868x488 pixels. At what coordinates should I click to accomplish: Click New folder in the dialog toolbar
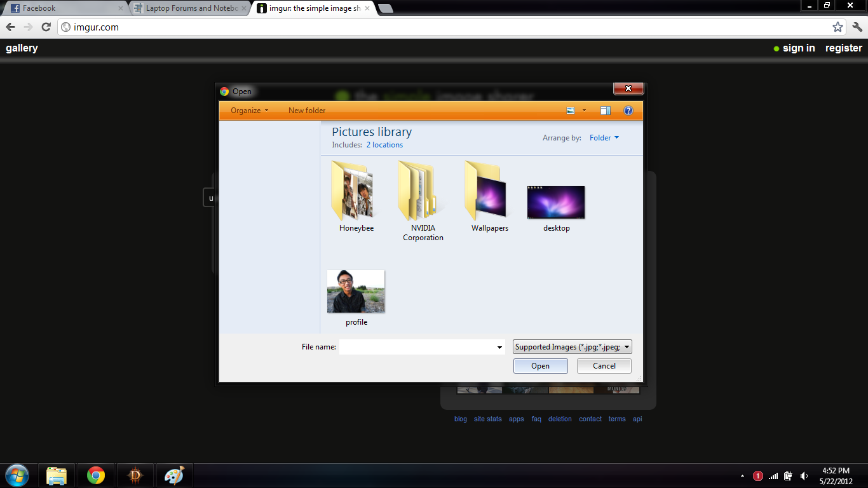pyautogui.click(x=307, y=111)
